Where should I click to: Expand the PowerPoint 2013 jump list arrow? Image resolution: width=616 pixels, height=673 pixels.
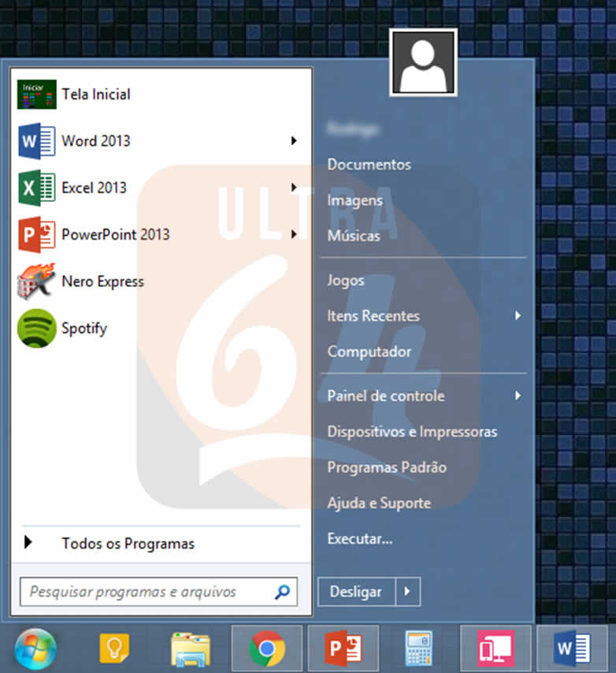tap(294, 234)
